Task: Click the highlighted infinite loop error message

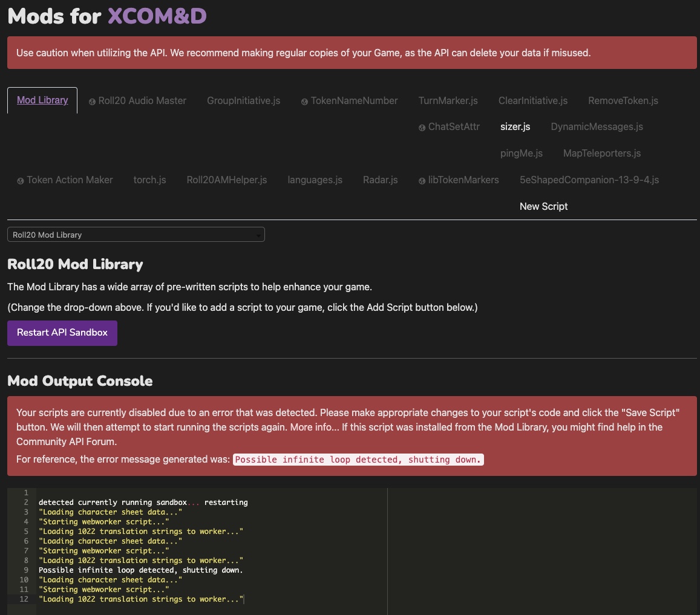Action: (x=358, y=460)
